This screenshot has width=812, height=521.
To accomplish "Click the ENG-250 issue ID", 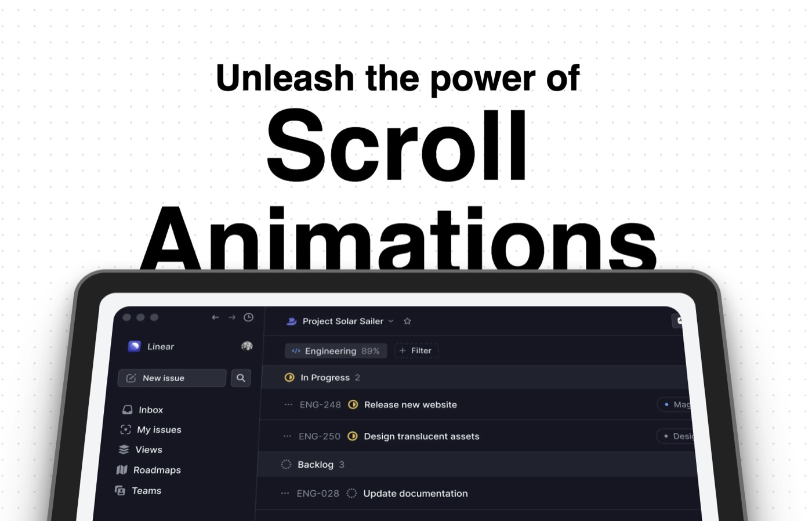I will (319, 436).
